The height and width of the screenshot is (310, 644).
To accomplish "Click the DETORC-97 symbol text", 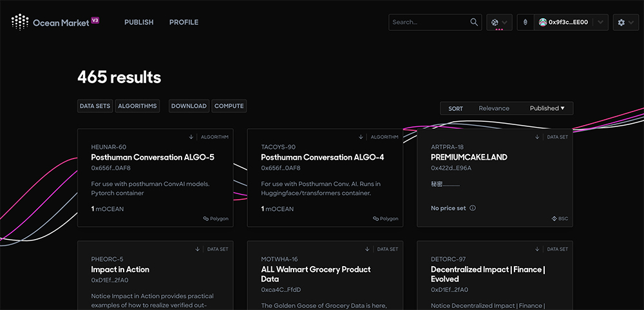I will (x=448, y=259).
